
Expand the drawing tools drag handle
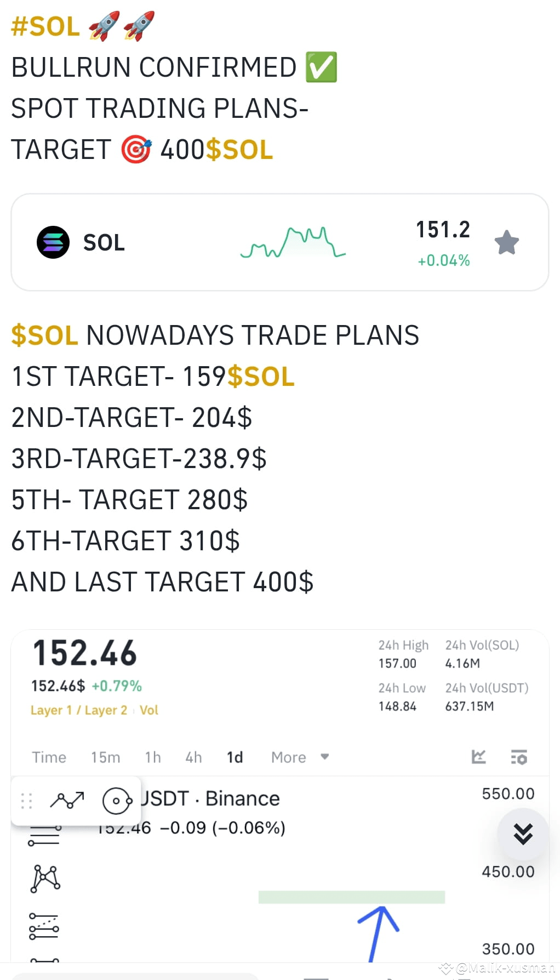(26, 801)
